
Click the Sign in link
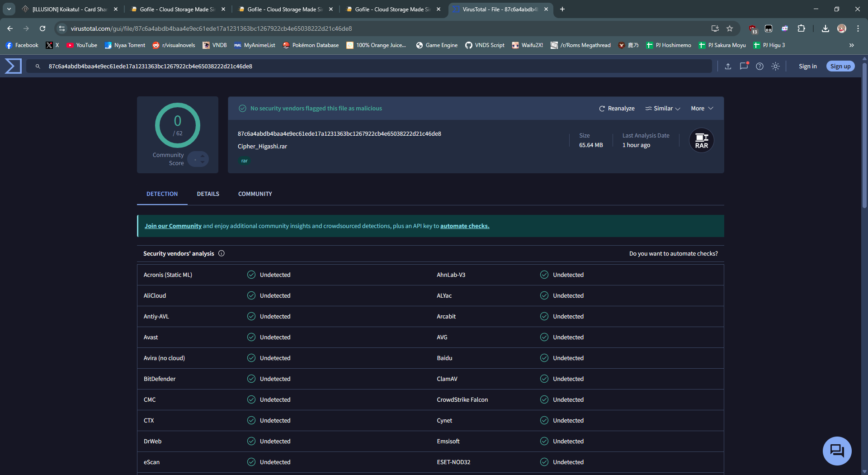pyautogui.click(x=807, y=66)
